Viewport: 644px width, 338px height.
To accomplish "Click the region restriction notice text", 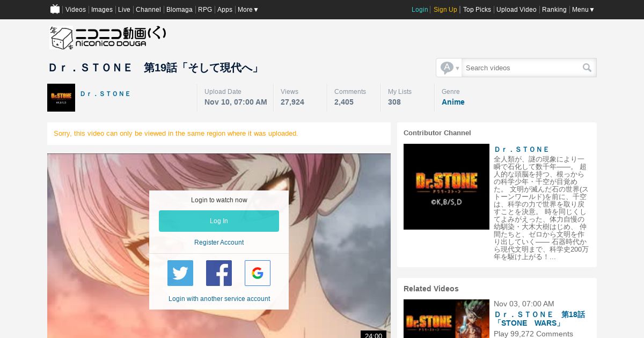I will pos(176,134).
